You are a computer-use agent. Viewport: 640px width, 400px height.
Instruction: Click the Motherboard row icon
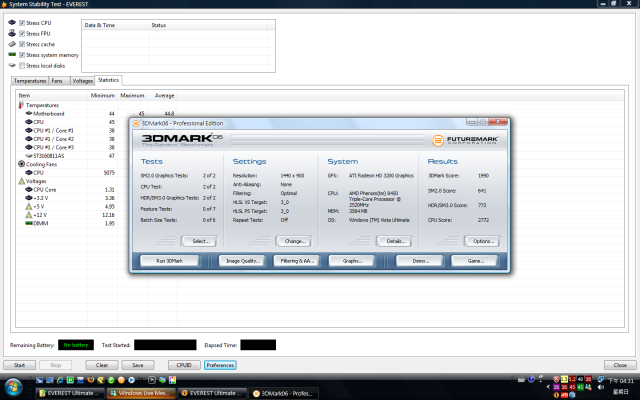29,113
